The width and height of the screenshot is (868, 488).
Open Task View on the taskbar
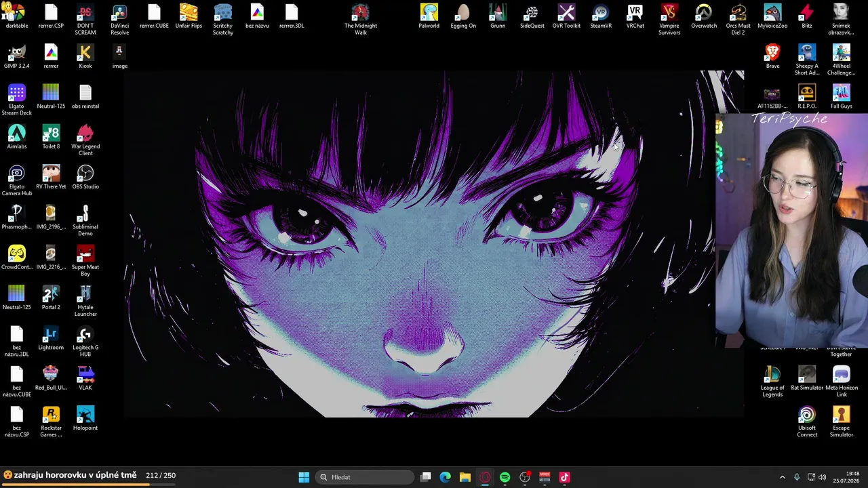(x=426, y=477)
